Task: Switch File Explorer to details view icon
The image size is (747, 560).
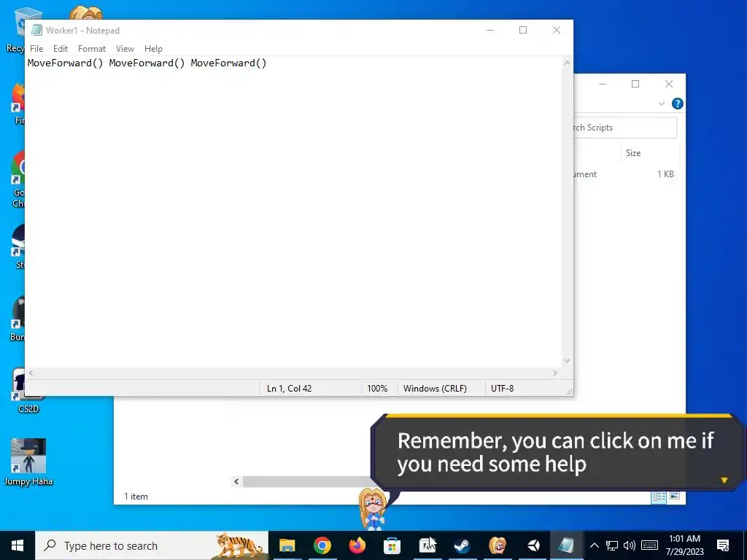Action: click(x=659, y=497)
